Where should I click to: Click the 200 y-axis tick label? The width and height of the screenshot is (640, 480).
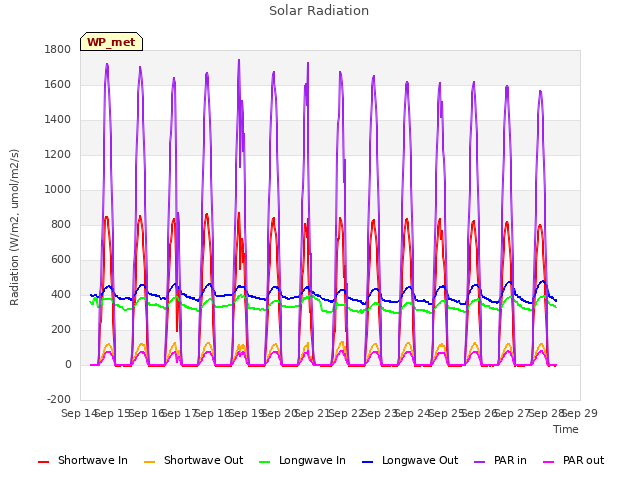click(61, 330)
